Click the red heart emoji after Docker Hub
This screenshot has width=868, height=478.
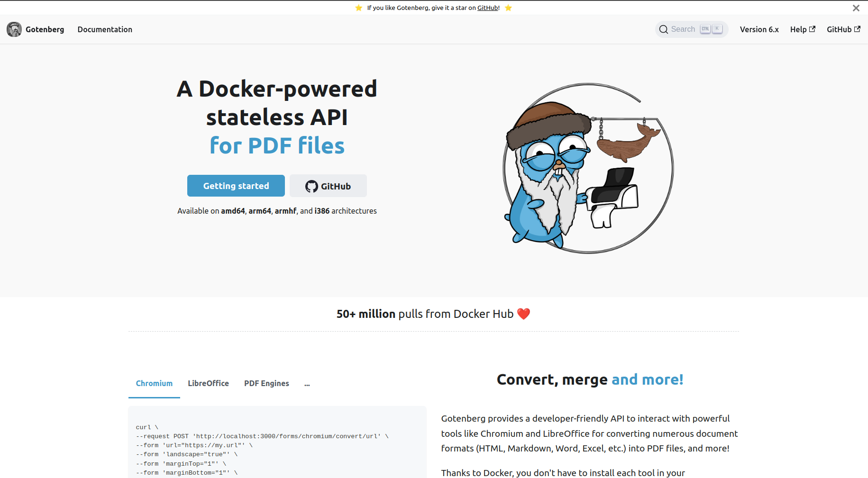click(523, 314)
